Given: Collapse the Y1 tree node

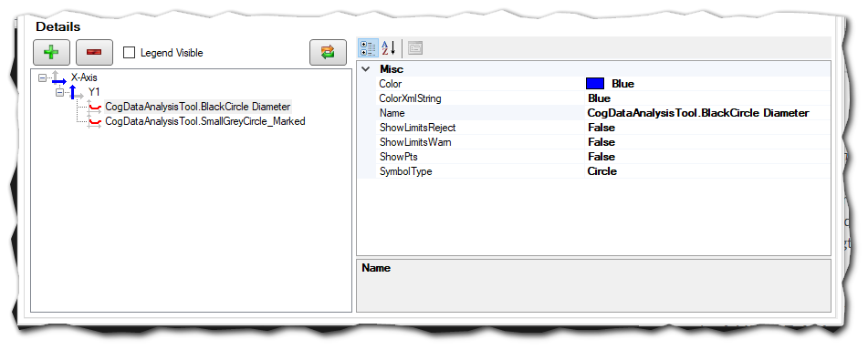Looking at the screenshot, I should pos(59,92).
